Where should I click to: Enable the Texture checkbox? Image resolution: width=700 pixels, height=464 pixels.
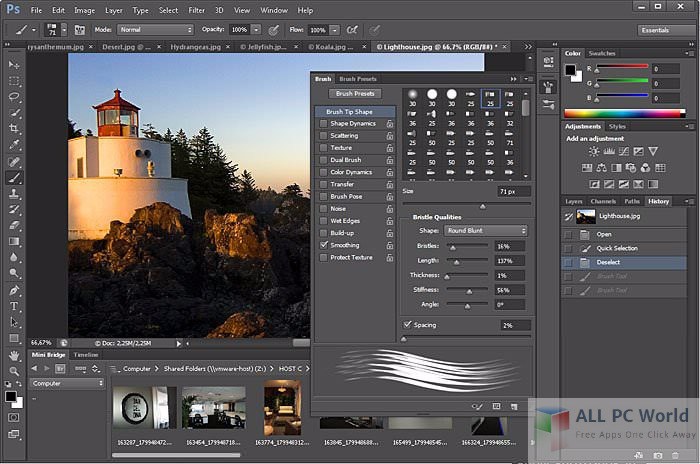point(323,148)
